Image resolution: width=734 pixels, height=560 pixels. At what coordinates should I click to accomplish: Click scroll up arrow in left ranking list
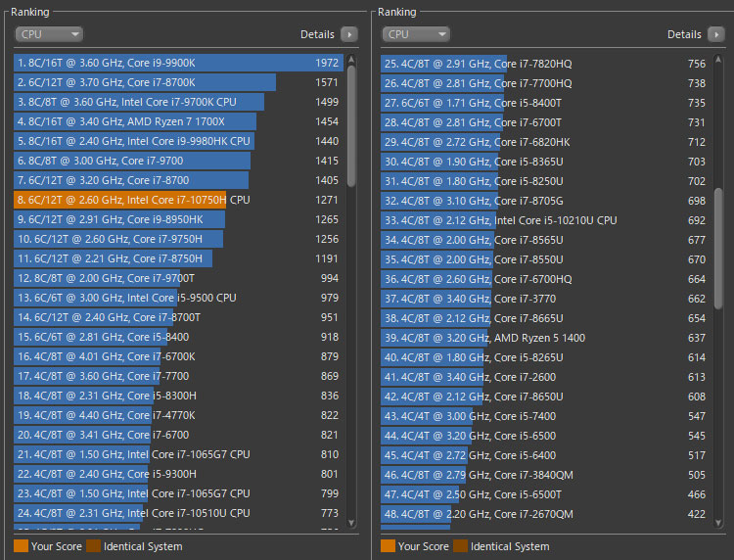351,60
